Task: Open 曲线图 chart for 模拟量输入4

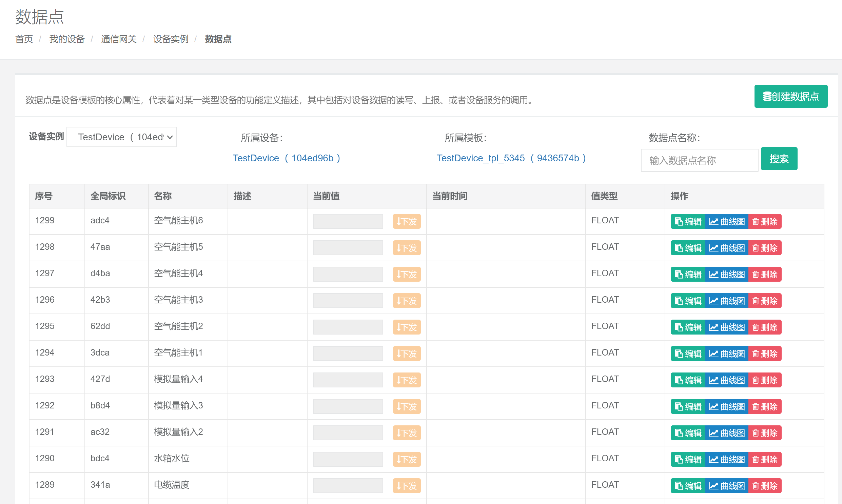Action: click(x=726, y=380)
